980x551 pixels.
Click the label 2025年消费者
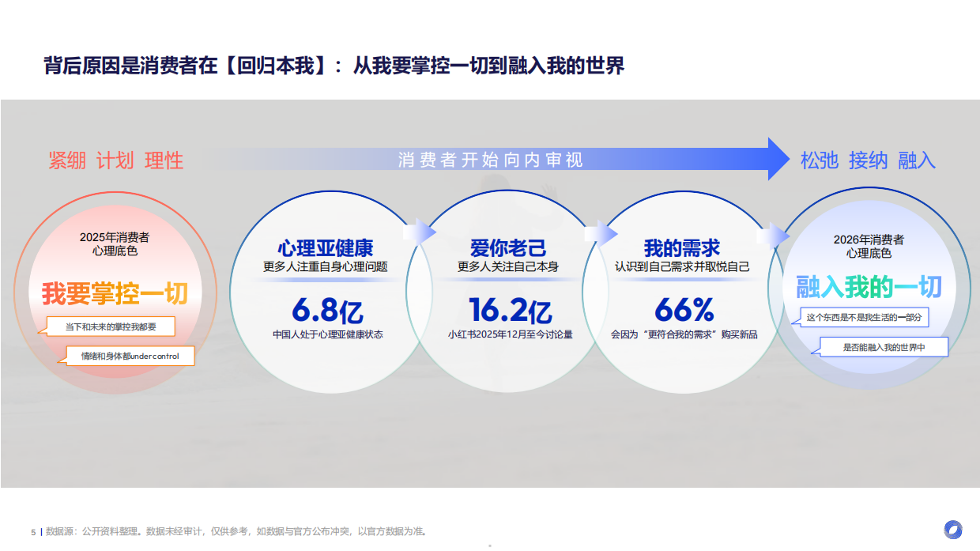pyautogui.click(x=115, y=236)
